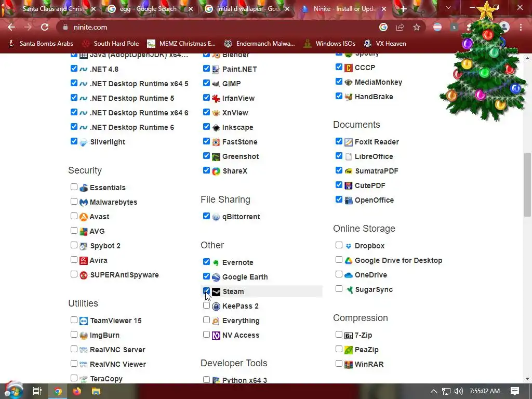Show hidden system tray icons
Screen dimensions: 532x399
(x=433, y=391)
